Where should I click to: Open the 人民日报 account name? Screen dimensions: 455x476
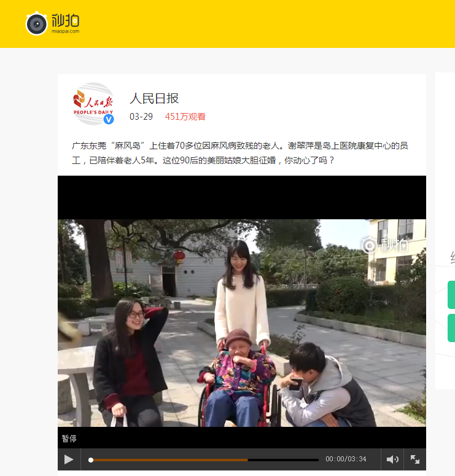pos(154,98)
